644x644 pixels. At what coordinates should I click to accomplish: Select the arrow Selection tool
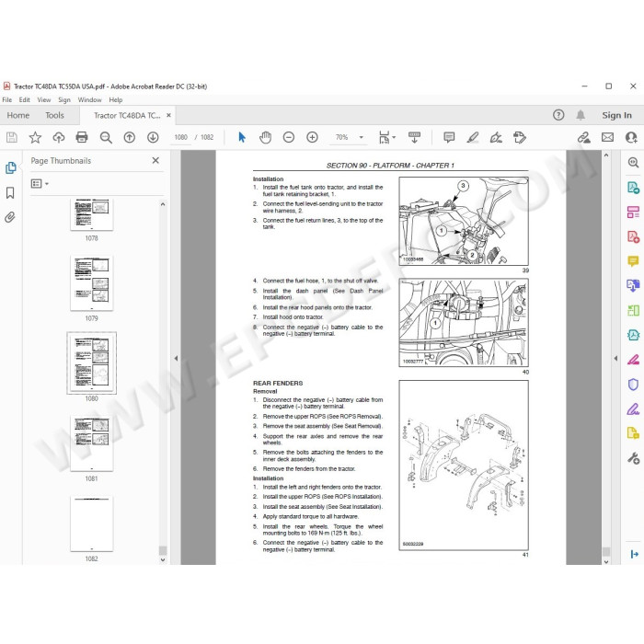(242, 137)
